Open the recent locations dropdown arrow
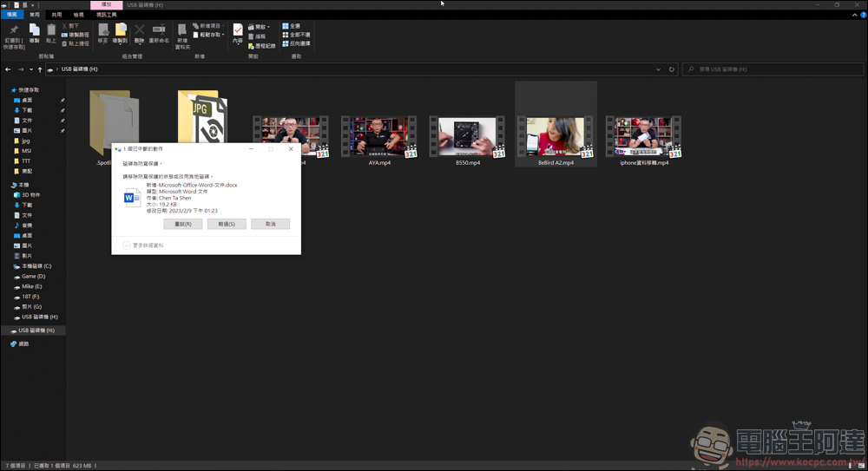The width and height of the screenshot is (868, 471). click(30, 69)
